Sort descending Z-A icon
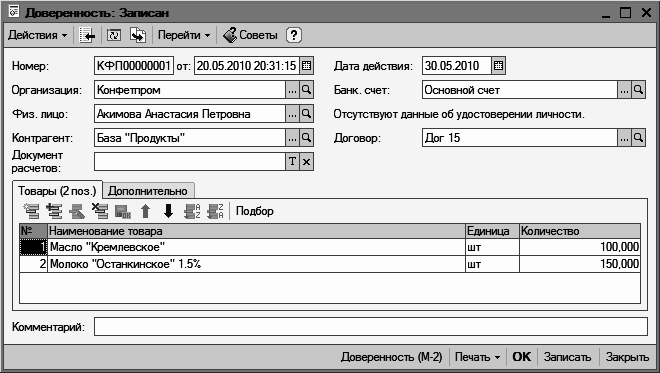 click(215, 211)
